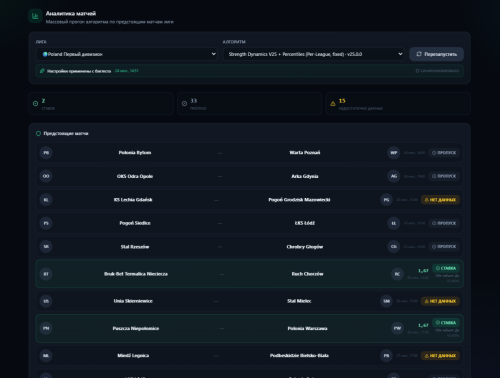The height and width of the screenshot is (378, 500).
Task: Click the match analytics chart logo icon
Action: (x=35, y=16)
